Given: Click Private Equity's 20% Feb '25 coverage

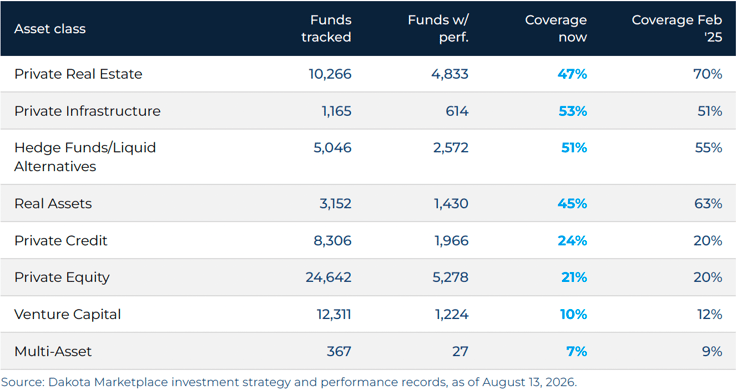Looking at the screenshot, I should click(x=708, y=277).
